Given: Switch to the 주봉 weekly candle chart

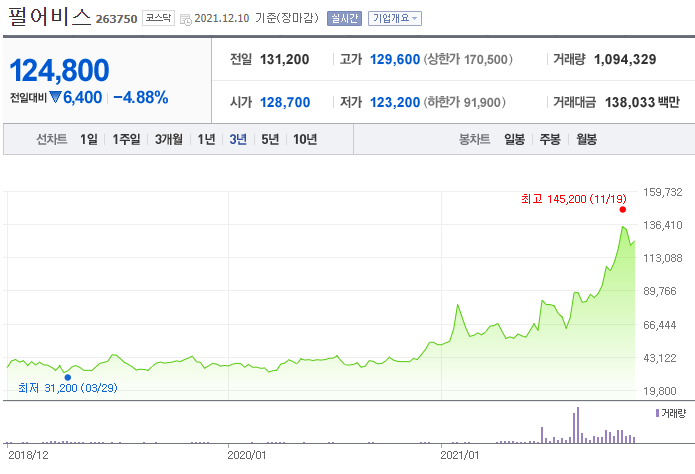Looking at the screenshot, I should coord(550,139).
